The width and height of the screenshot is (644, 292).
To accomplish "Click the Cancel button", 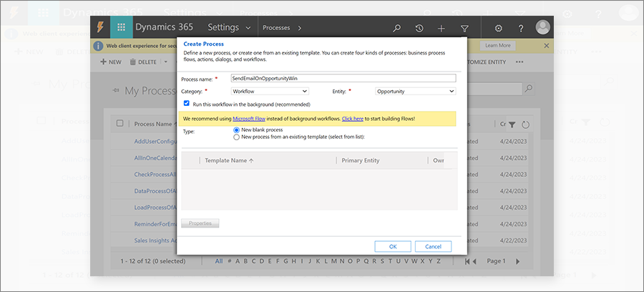I will pos(434,246).
